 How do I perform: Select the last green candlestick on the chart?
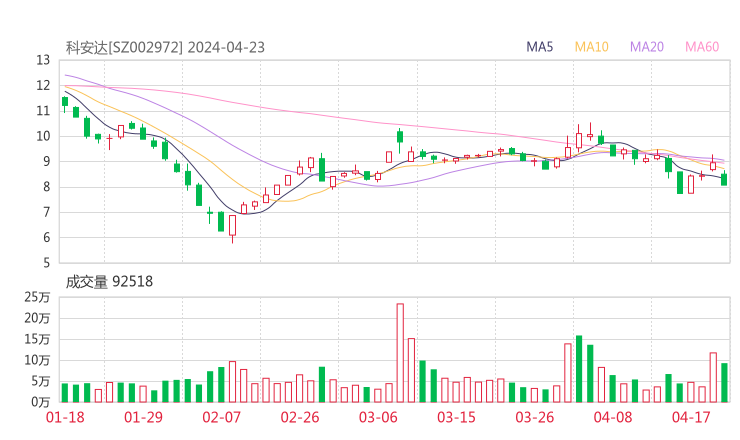click(x=724, y=179)
